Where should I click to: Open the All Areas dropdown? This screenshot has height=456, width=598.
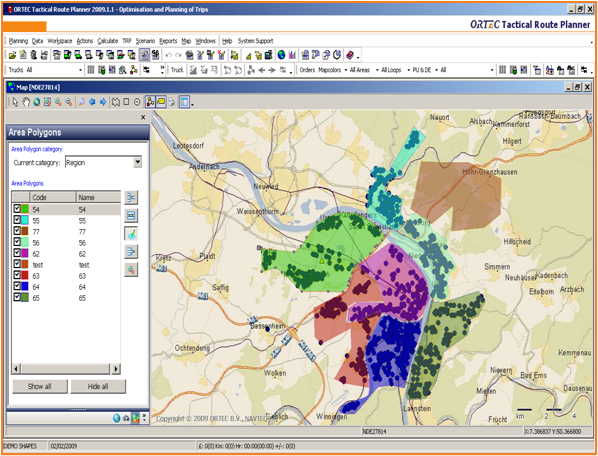pos(377,70)
